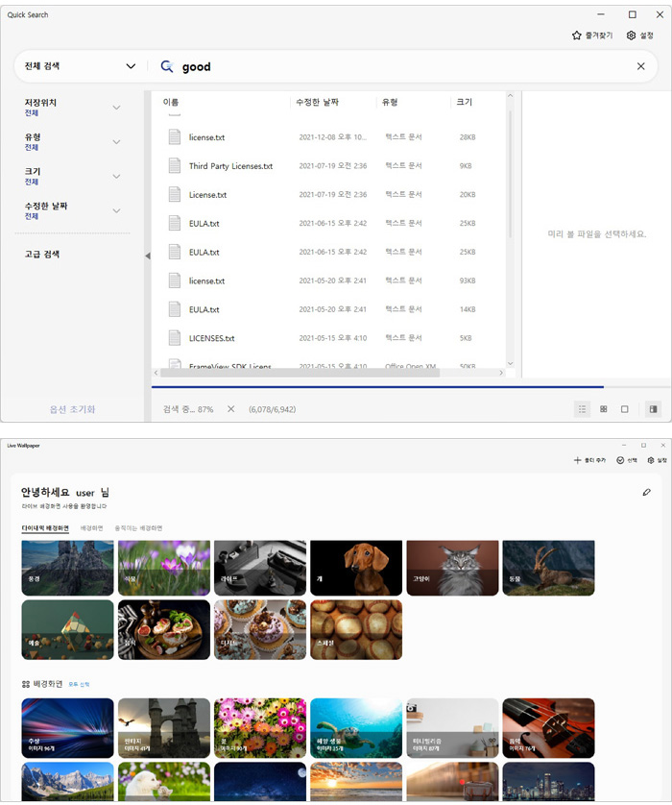
Task: Click the scroll-down arrow of results list
Action: point(510,363)
